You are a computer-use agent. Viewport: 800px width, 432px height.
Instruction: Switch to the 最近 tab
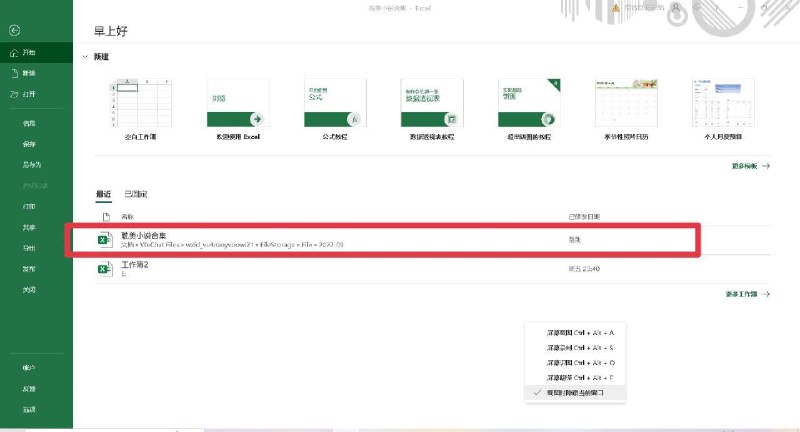click(104, 194)
